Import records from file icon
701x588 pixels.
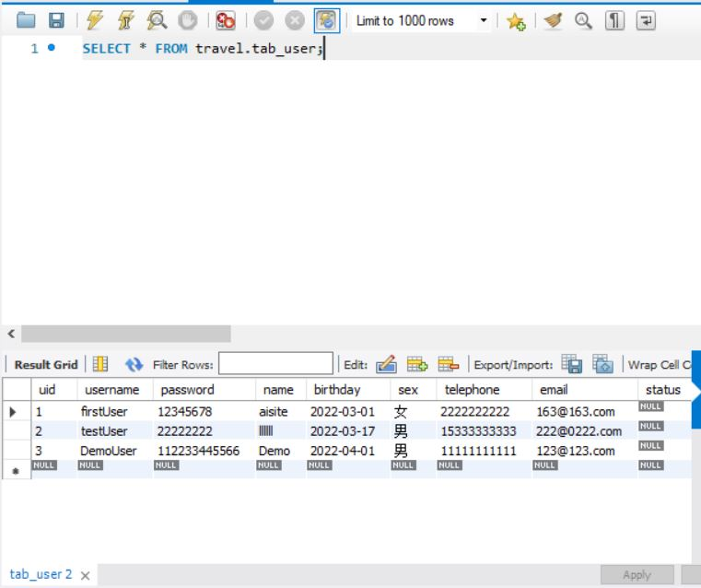[x=602, y=363]
